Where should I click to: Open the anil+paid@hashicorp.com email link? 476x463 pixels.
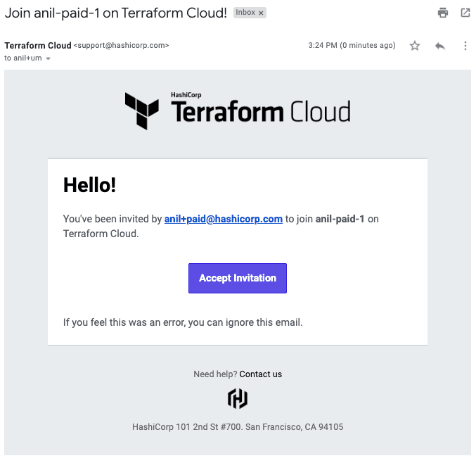(224, 219)
